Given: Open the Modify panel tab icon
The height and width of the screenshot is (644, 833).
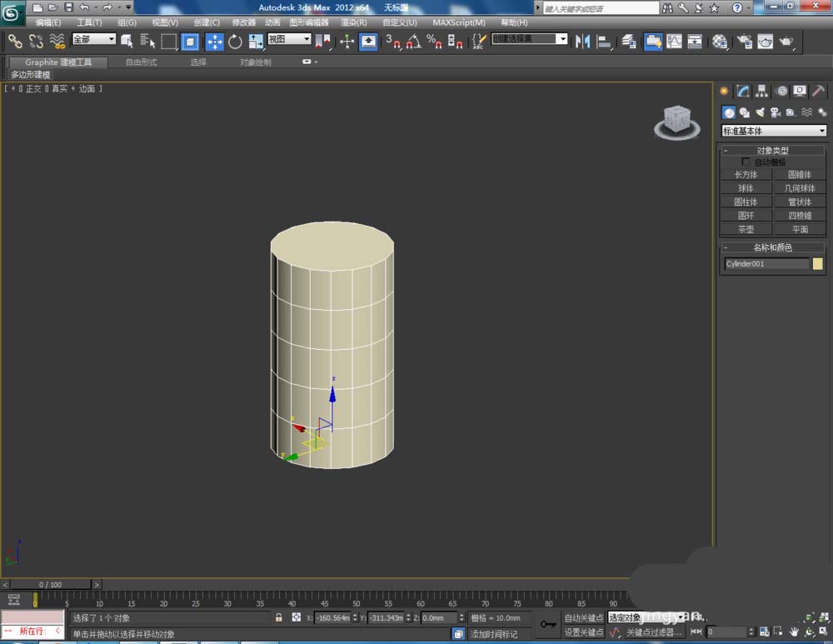Looking at the screenshot, I should [743, 92].
